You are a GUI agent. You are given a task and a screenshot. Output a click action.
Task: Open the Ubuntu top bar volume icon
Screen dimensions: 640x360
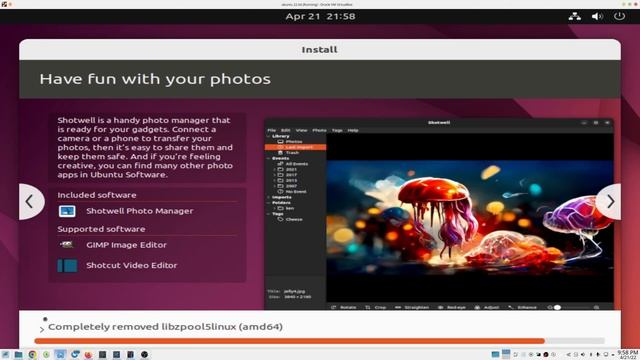pyautogui.click(x=597, y=16)
